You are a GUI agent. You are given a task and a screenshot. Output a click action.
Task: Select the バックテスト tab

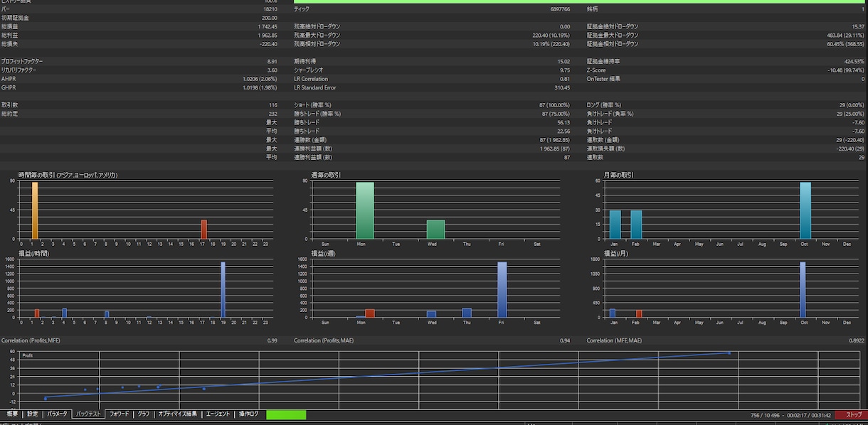[88, 414]
